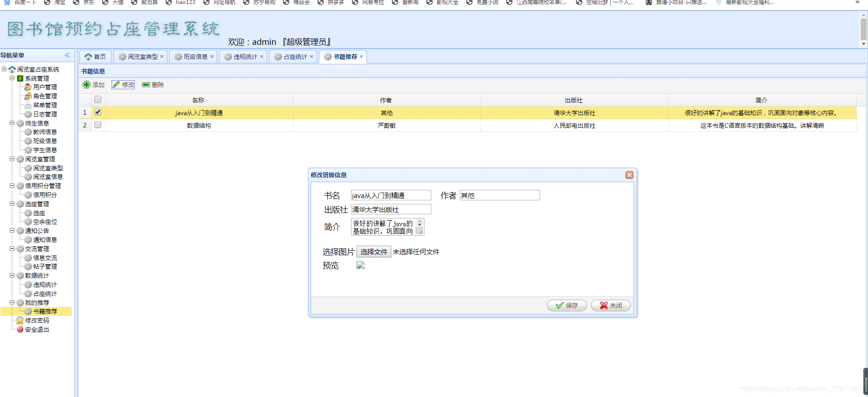The width and height of the screenshot is (868, 397).
Task: Collapse the 阅览室管理 tree node
Action: (12, 159)
